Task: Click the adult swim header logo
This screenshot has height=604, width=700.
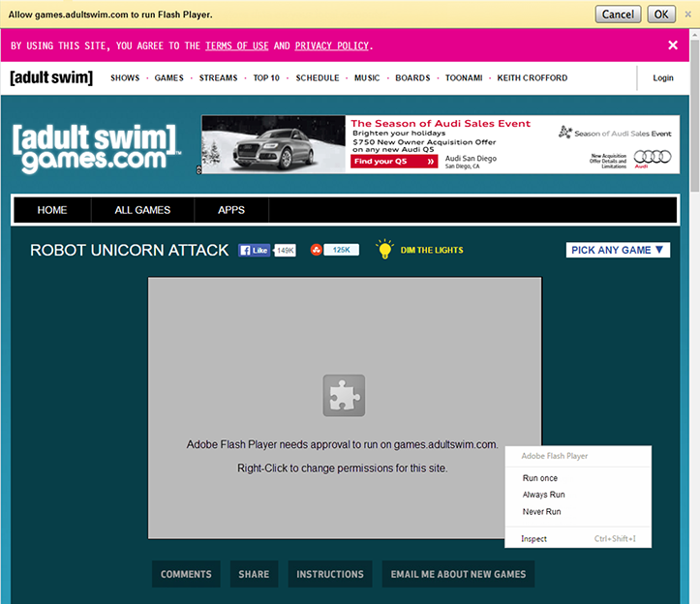Action: coord(51,77)
